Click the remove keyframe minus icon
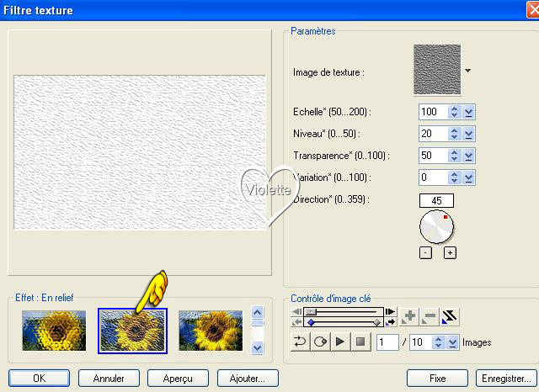Viewport: 539px width, 392px height. point(430,316)
